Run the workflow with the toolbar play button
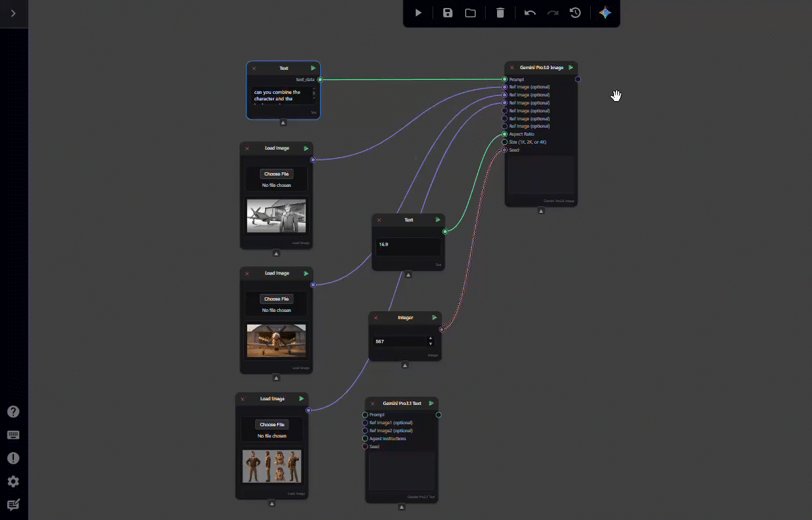The height and width of the screenshot is (520, 812). 418,13
